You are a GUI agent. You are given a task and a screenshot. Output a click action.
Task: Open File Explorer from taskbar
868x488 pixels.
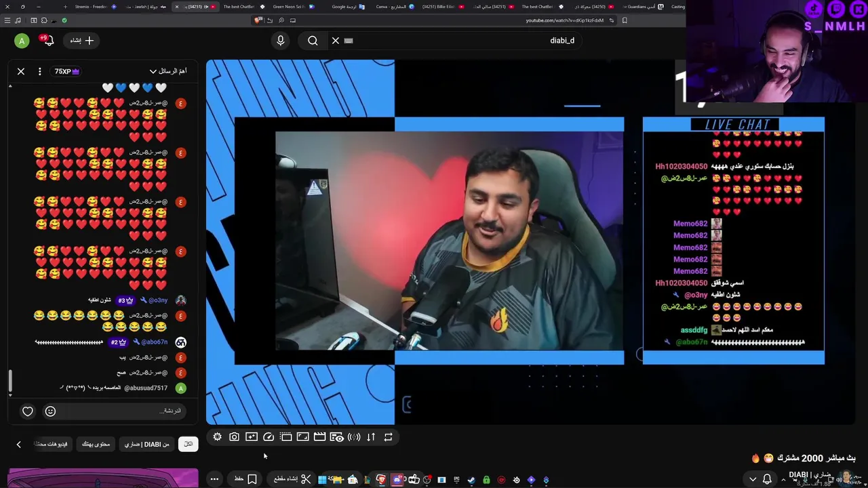tap(337, 480)
